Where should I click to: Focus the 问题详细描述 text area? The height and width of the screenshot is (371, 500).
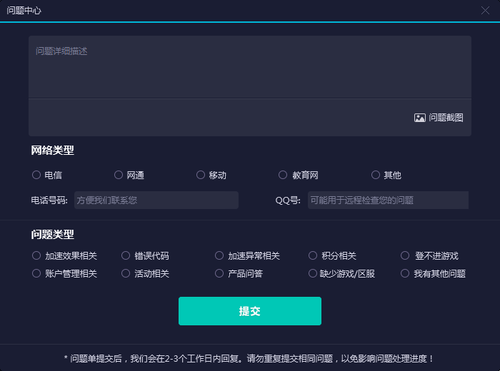click(x=250, y=67)
